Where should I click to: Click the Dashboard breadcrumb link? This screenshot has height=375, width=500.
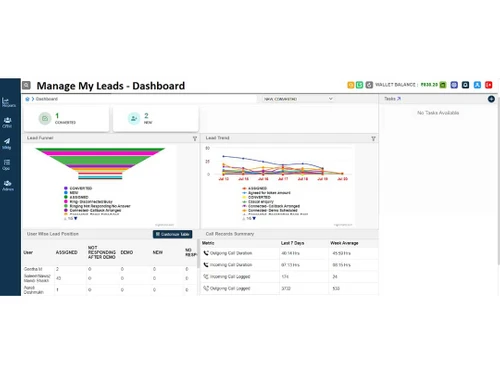pyautogui.click(x=47, y=99)
